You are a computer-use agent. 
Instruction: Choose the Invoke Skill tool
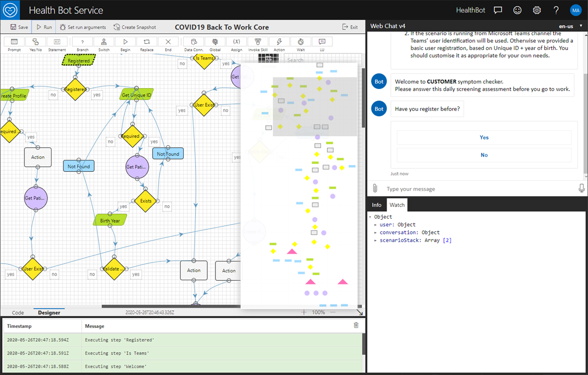tap(257, 42)
